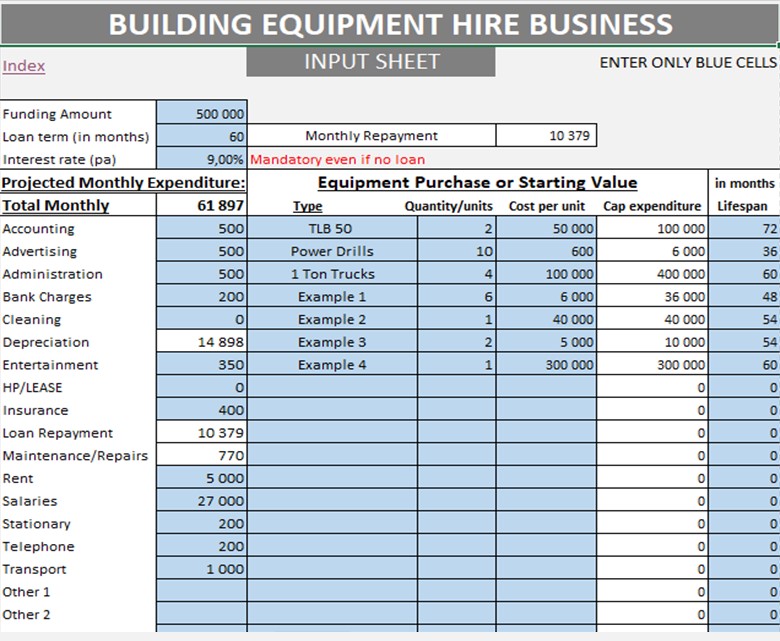
Task: Select the Accounting expense cell
Action: (x=202, y=228)
